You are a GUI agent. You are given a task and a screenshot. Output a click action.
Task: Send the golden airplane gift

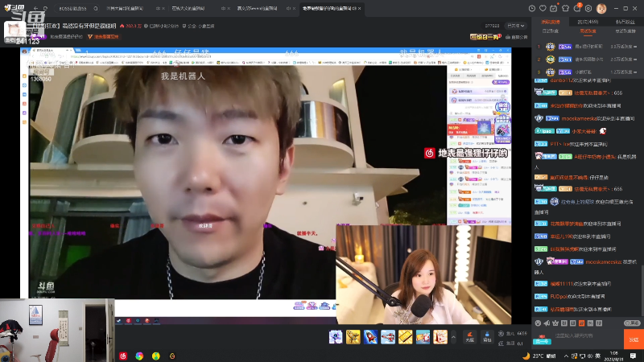click(x=353, y=337)
